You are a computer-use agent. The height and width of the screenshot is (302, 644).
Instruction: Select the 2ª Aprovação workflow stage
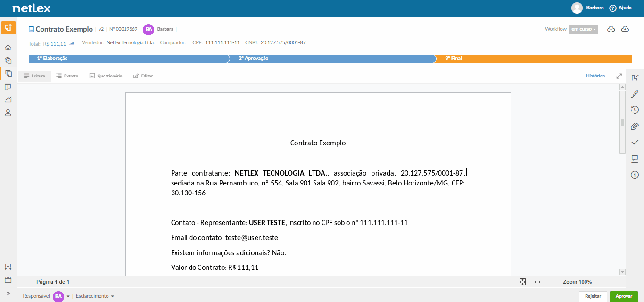pos(332,59)
